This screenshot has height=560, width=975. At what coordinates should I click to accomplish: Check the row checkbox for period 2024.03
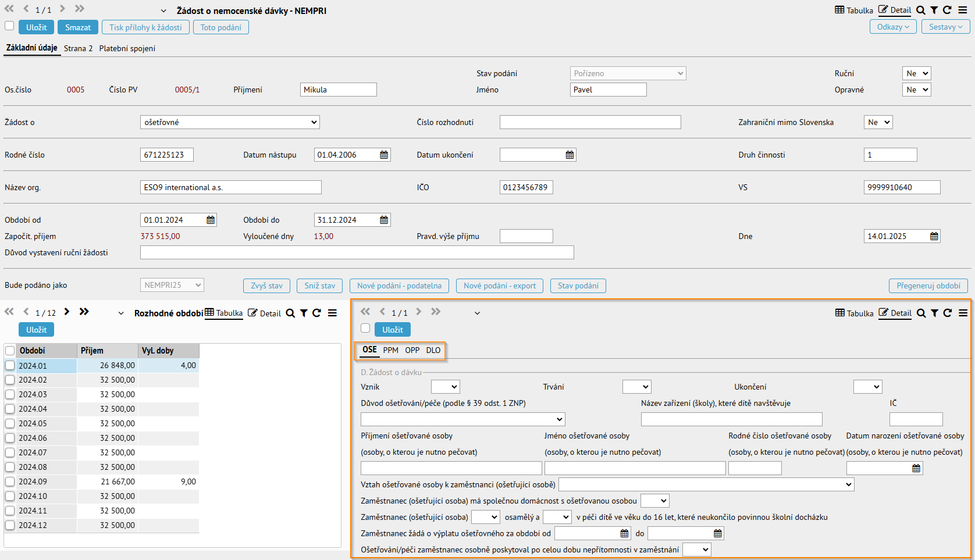click(10, 394)
